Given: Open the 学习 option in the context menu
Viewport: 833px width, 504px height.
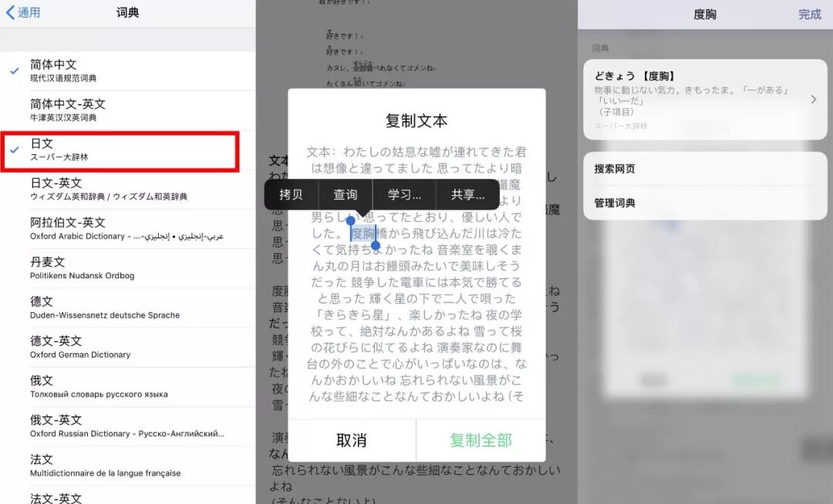Looking at the screenshot, I should click(x=405, y=195).
